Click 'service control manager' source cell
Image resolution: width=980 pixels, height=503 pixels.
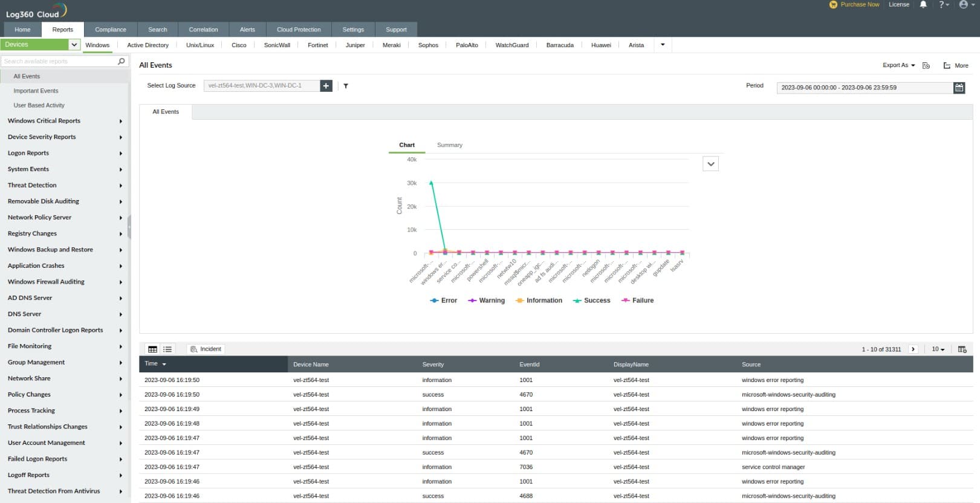773,467
